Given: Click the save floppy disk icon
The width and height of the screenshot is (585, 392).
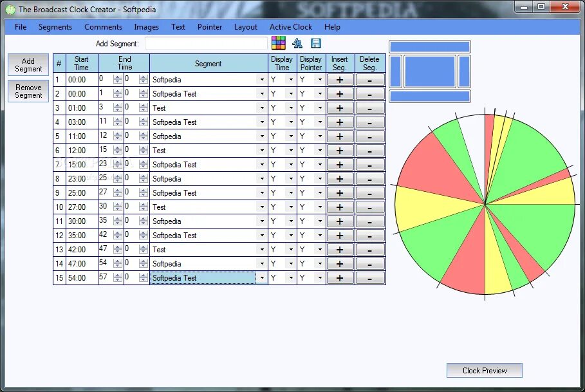Looking at the screenshot, I should (x=315, y=43).
